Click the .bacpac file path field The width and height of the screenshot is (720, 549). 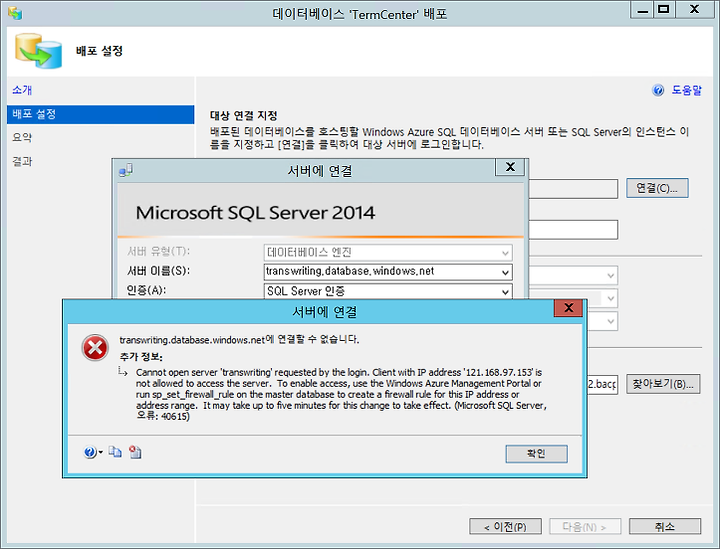click(x=602, y=384)
